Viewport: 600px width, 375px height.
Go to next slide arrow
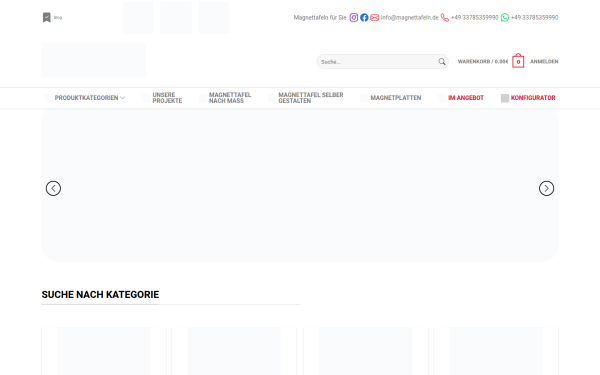point(546,188)
